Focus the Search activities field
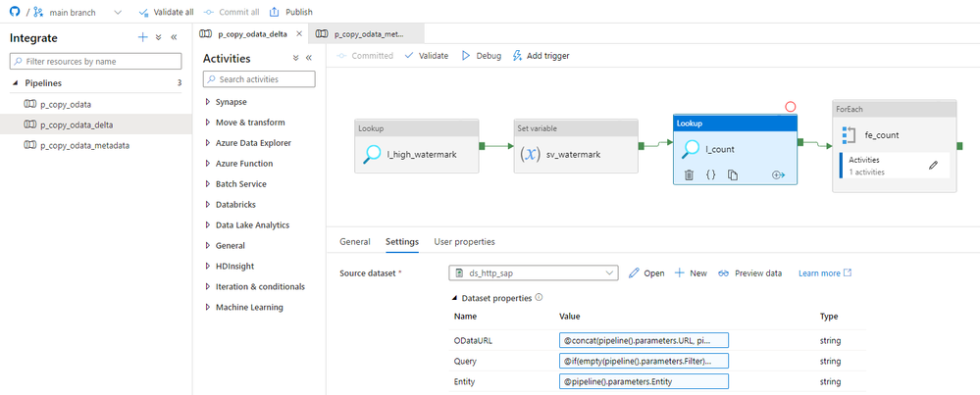This screenshot has height=395, width=980. 259,79
